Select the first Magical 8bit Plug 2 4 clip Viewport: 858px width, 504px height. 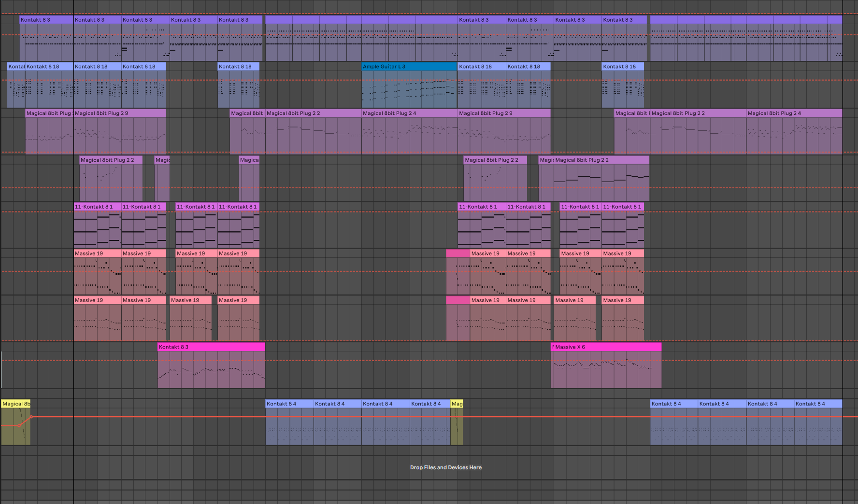coord(410,131)
